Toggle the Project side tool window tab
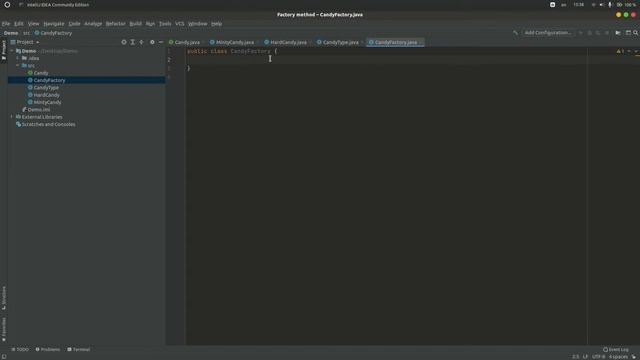 [4, 50]
